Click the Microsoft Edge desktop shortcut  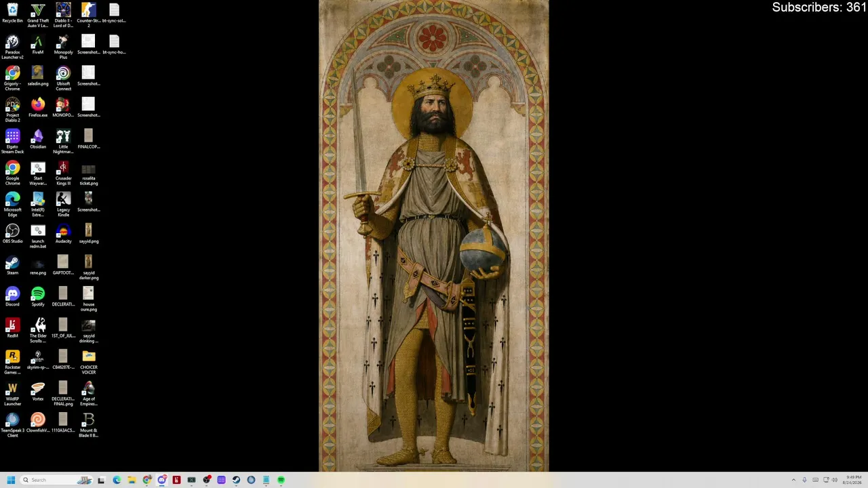pos(12,204)
